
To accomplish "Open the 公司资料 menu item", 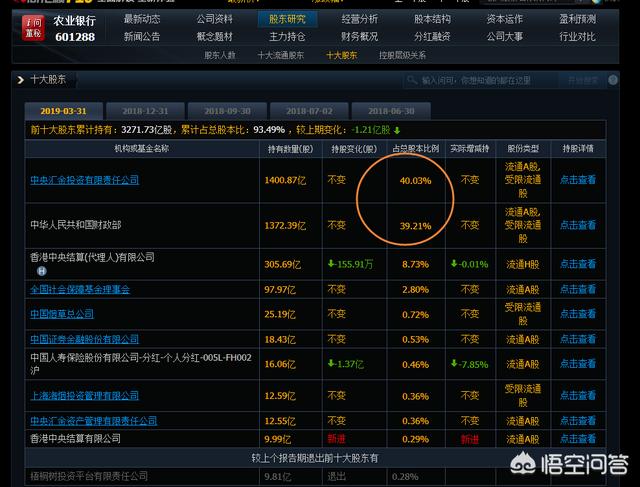I will click(x=215, y=19).
